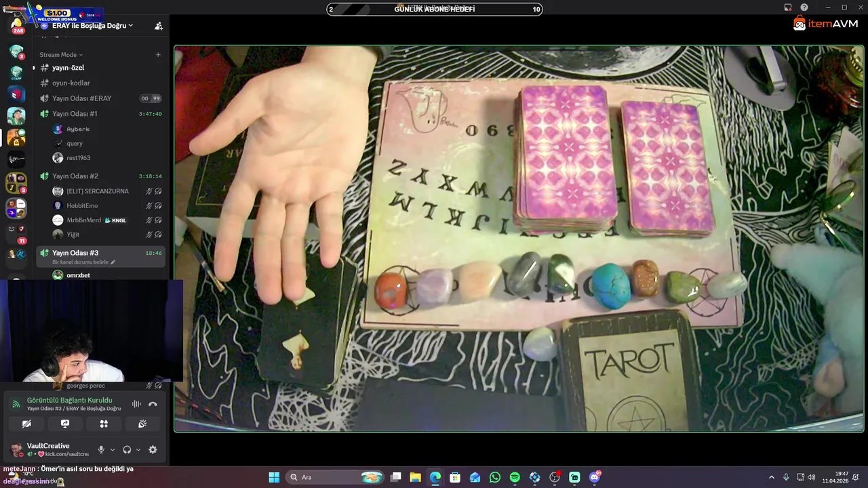Click the GÜNLÜK ABONE HEDEFİ progress bar
Image resolution: width=868 pixels, height=488 pixels.
coord(435,9)
